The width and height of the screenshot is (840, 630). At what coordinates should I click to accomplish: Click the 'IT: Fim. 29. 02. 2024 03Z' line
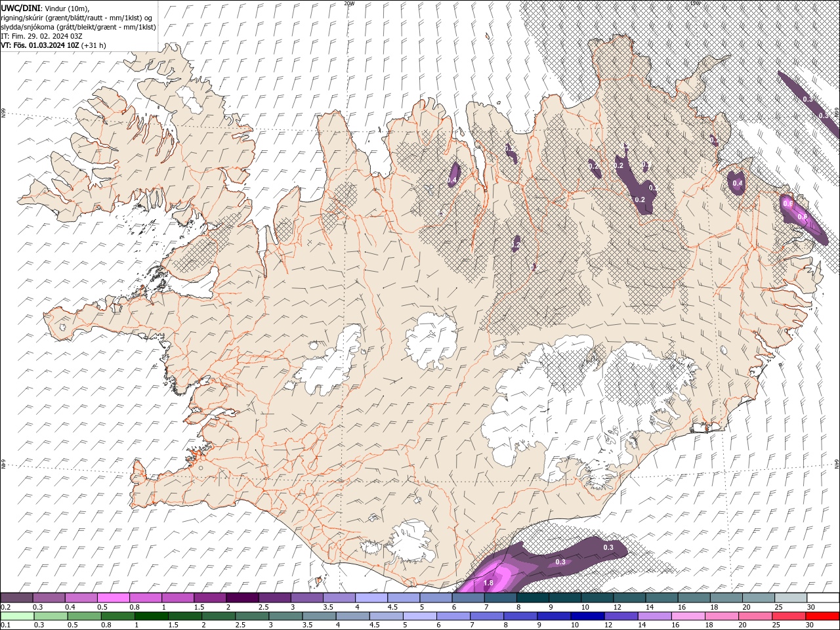(42, 36)
